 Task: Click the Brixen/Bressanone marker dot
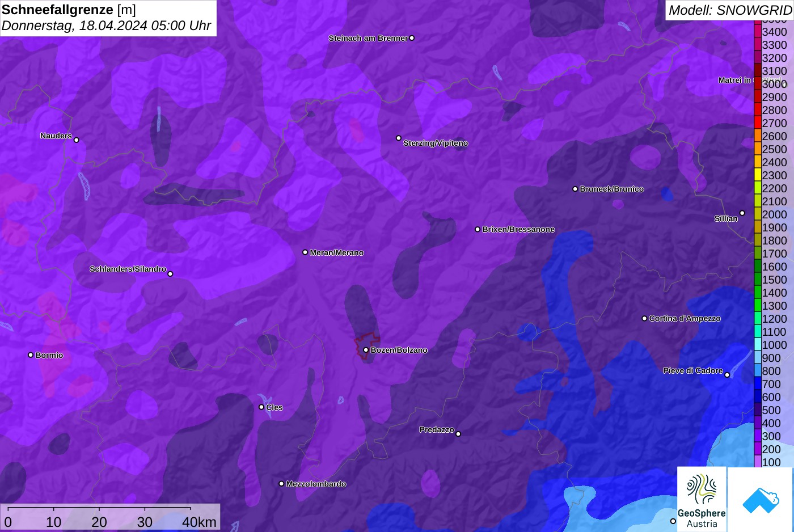(x=478, y=229)
